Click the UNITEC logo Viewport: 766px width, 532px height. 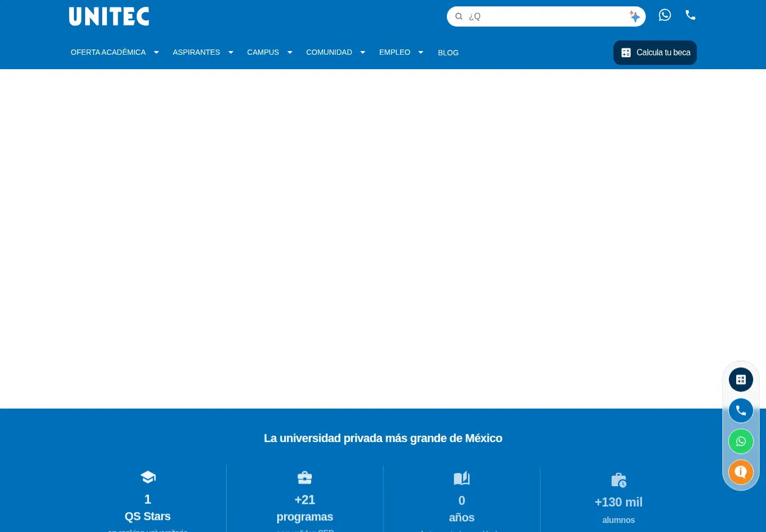click(x=109, y=16)
